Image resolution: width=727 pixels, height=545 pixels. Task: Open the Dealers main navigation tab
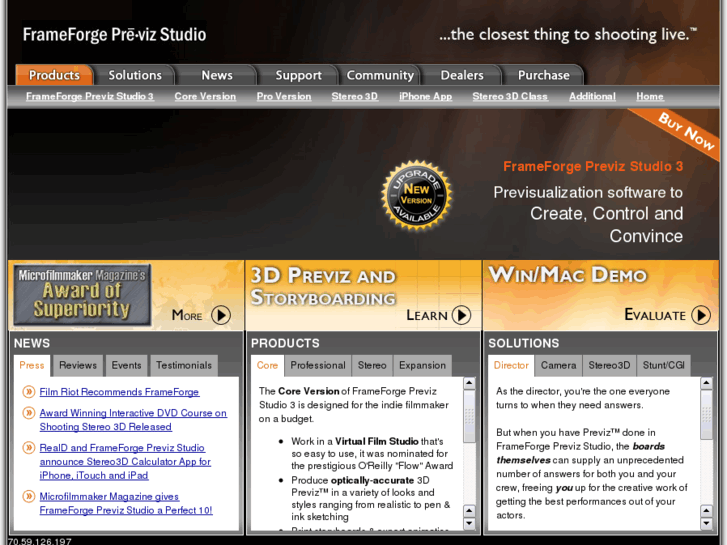[x=462, y=75]
